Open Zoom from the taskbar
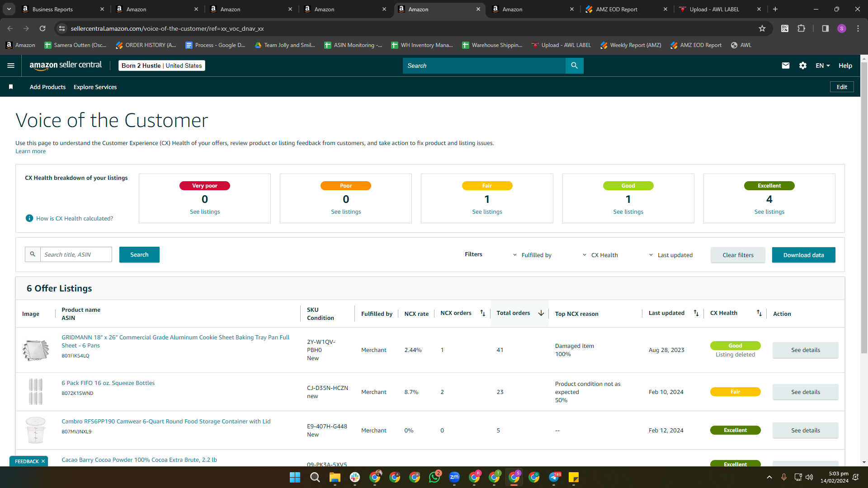This screenshot has width=868, height=488. [454, 477]
